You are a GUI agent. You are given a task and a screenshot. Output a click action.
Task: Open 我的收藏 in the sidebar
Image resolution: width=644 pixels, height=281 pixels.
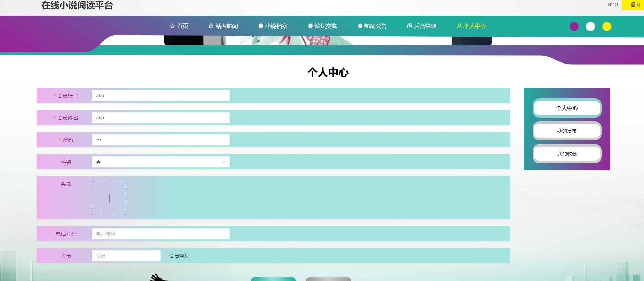pyautogui.click(x=567, y=154)
